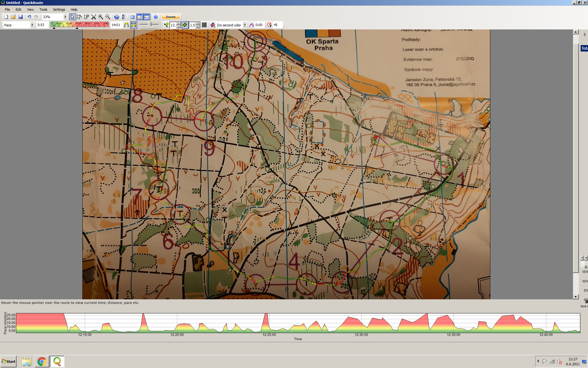This screenshot has height=368, width=588.
Task: Click the Donate button
Action: (171, 17)
